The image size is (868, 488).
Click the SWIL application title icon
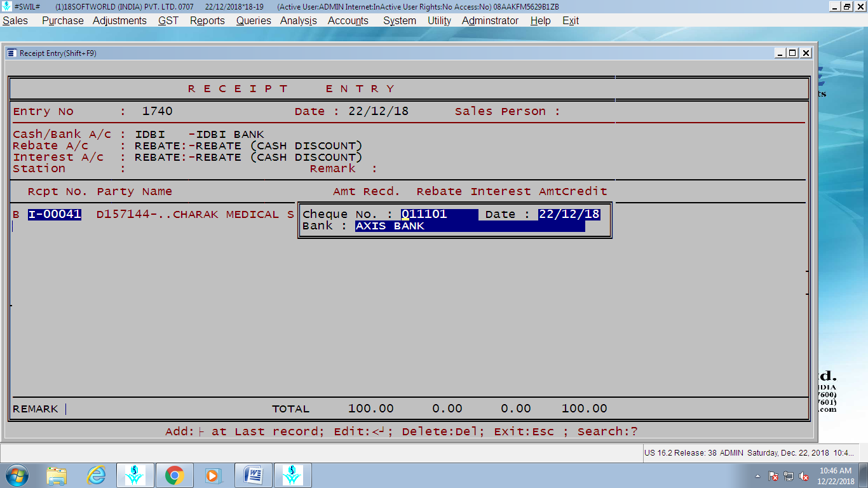coord(6,6)
